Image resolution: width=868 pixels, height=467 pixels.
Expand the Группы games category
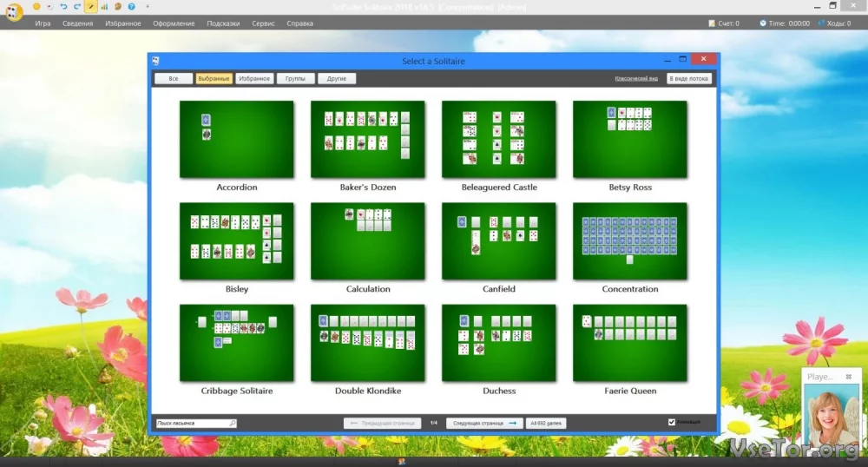(295, 79)
